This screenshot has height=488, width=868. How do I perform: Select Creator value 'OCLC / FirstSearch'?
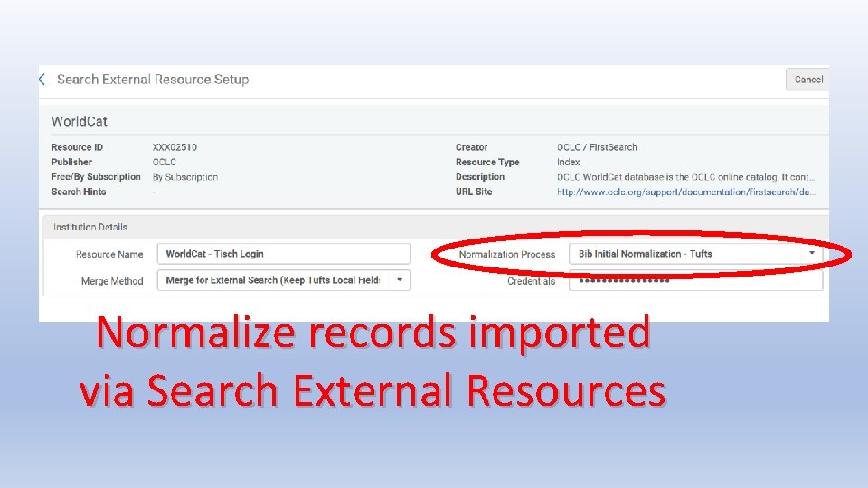[x=597, y=147]
